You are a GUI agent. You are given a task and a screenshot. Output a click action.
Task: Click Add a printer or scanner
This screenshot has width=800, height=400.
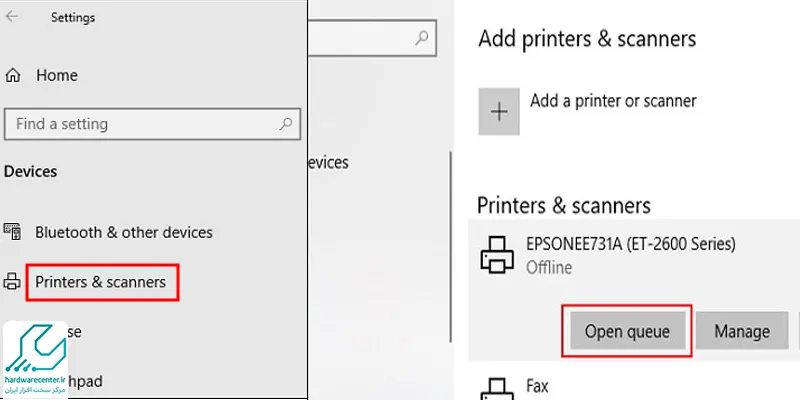(x=613, y=101)
